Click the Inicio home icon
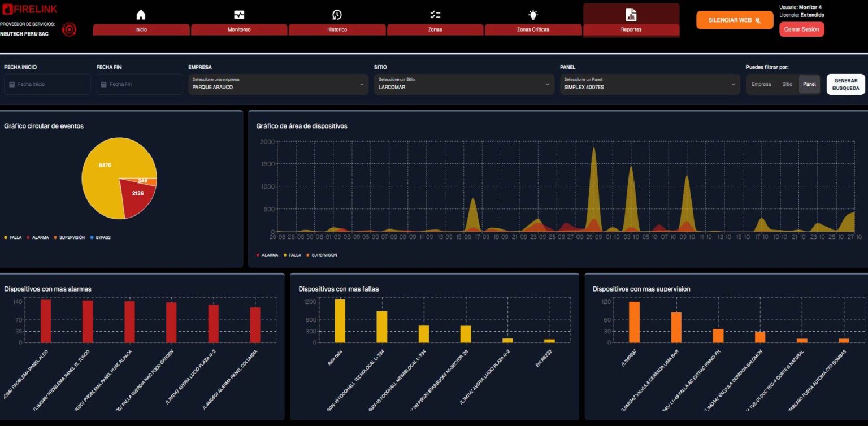868x426 pixels. pos(141,15)
